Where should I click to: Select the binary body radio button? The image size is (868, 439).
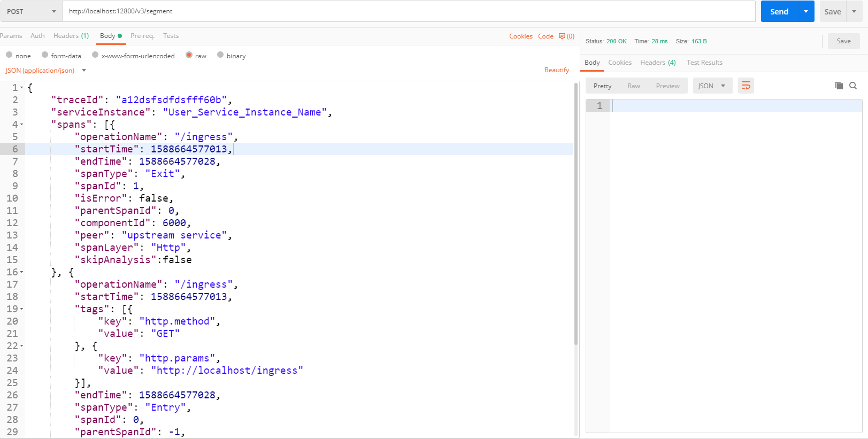coord(220,55)
